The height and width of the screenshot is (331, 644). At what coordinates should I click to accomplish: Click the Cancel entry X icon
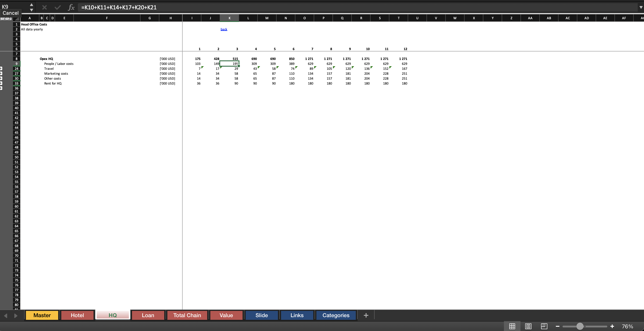coord(45,8)
